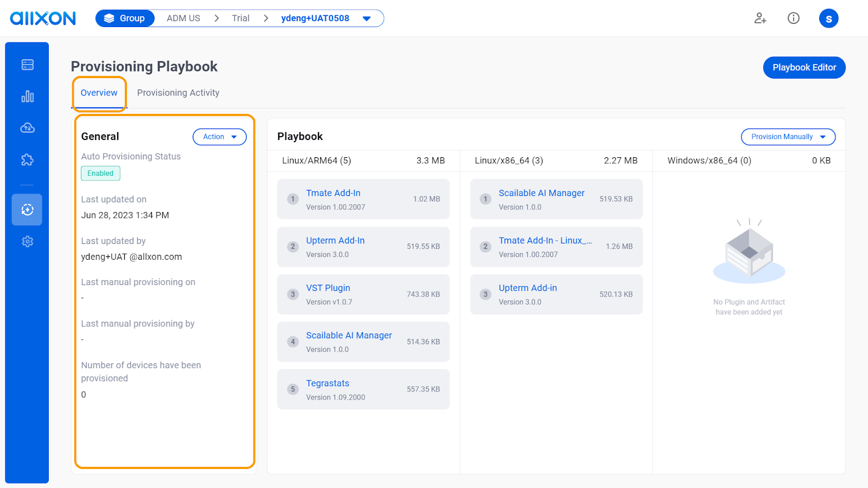The image size is (868, 488).
Task: Expand the Action dropdown in General
Action: (219, 137)
